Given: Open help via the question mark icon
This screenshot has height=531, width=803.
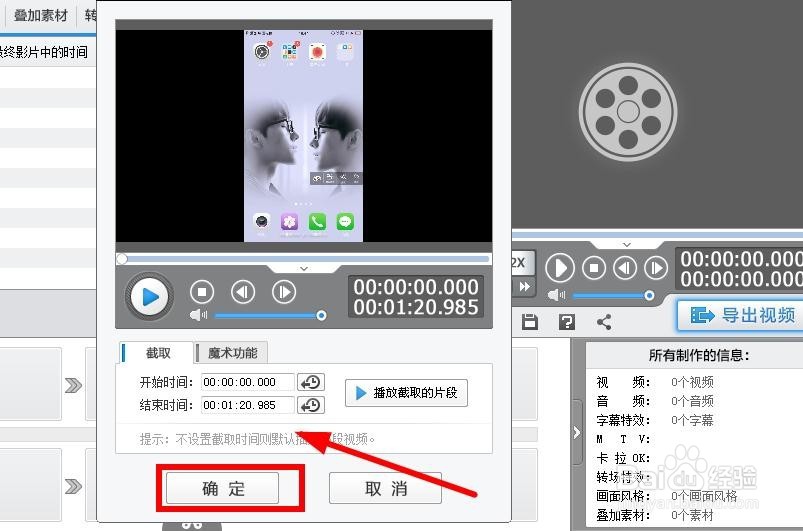Looking at the screenshot, I should 567,322.
